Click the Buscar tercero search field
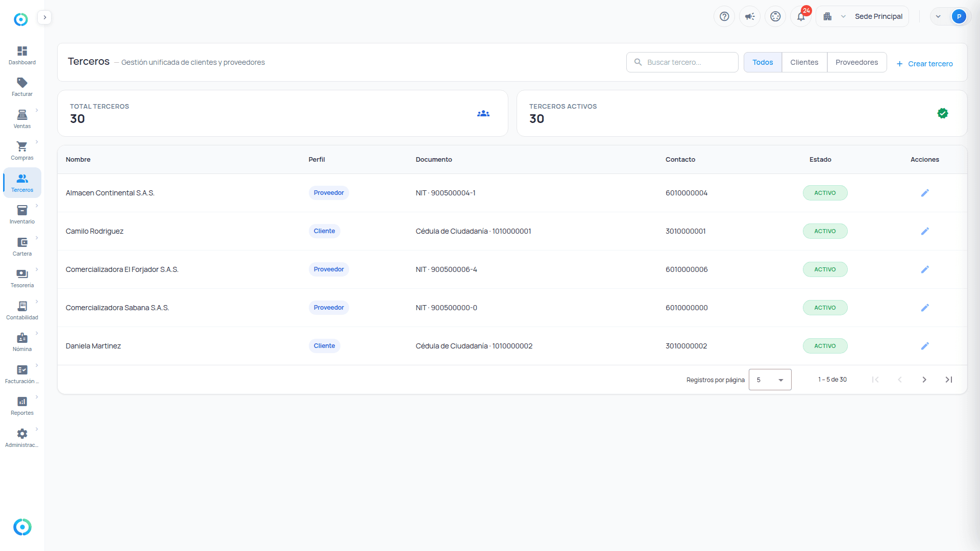Screen dimensions: 980x551 682,62
